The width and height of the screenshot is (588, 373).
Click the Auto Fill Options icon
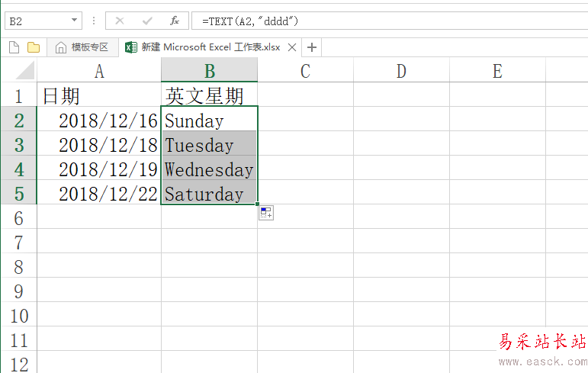click(265, 213)
